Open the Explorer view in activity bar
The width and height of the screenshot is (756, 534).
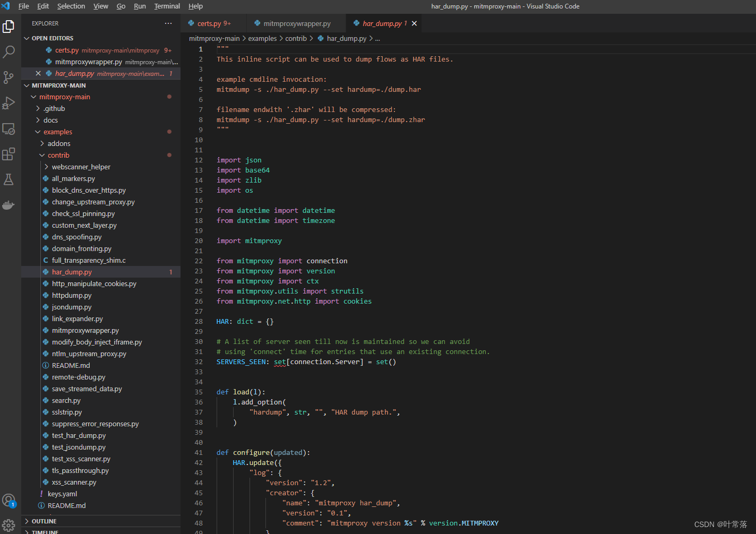[8, 26]
